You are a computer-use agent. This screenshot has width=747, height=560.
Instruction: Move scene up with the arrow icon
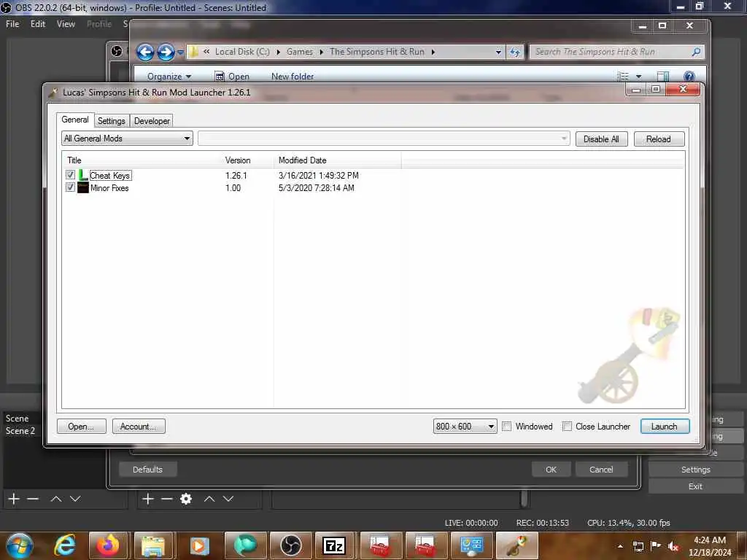tap(56, 499)
